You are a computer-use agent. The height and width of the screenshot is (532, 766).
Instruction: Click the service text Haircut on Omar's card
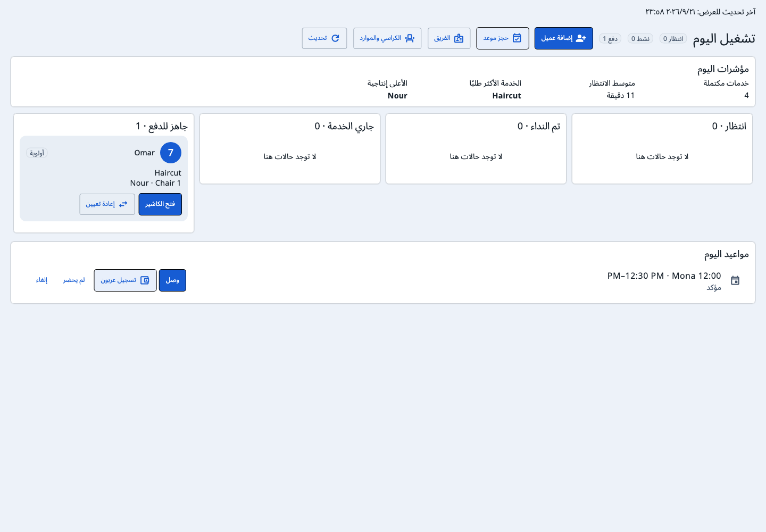tap(168, 173)
